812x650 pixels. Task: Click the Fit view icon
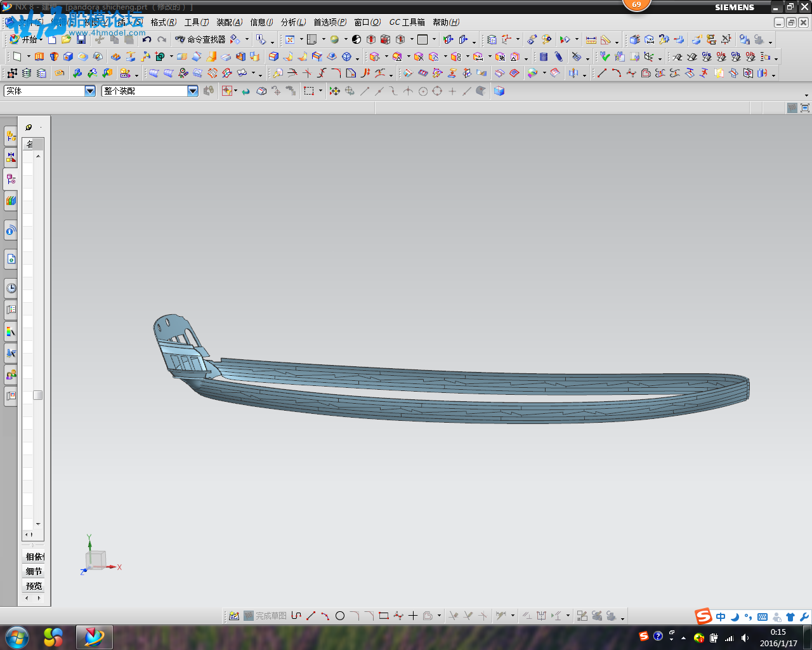tap(290, 39)
